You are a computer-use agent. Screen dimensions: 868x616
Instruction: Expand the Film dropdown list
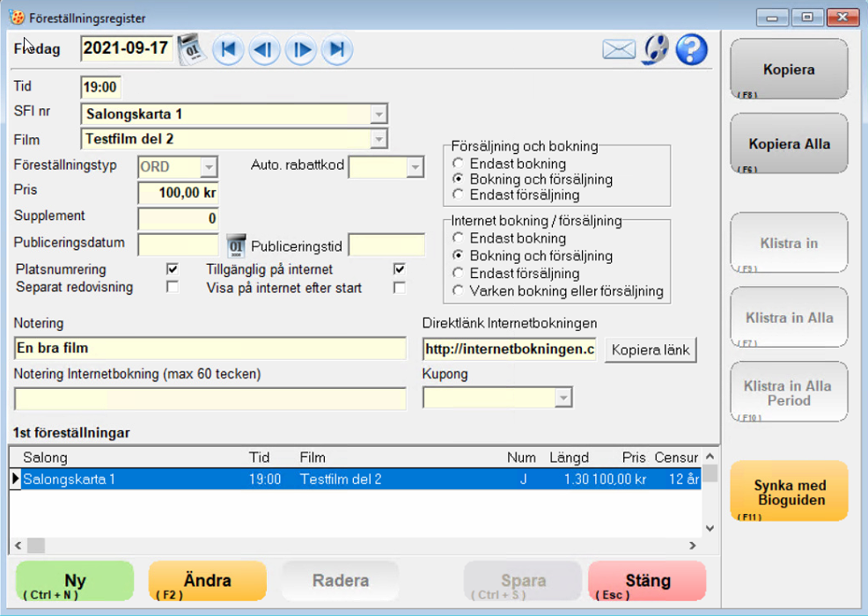pyautogui.click(x=379, y=139)
